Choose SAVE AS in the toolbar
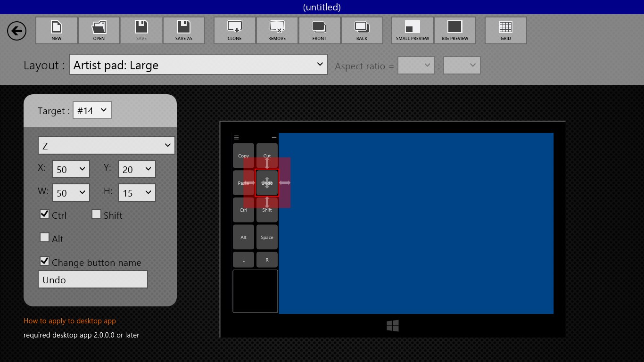Viewport: 644px width, 362px height. click(x=184, y=31)
